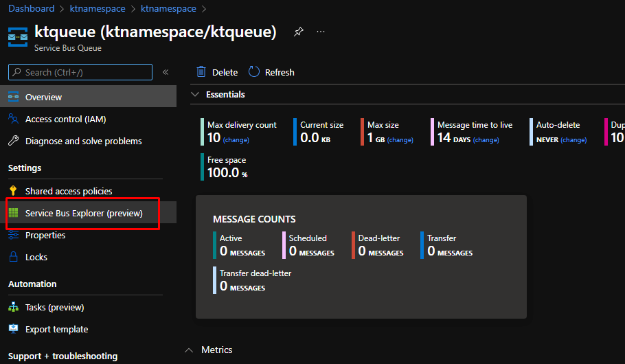625x364 pixels.
Task: Open the more options ellipsis menu
Action: (321, 32)
